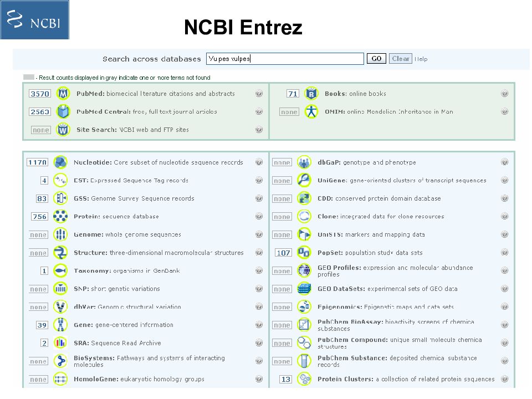Open the PubMed database icon
Image resolution: width=532 pixels, height=399 pixels.
click(x=63, y=93)
